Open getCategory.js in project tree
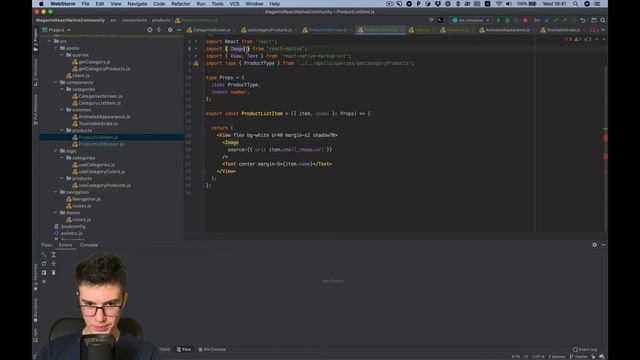Viewport: 640px width, 360px height. tap(94, 62)
